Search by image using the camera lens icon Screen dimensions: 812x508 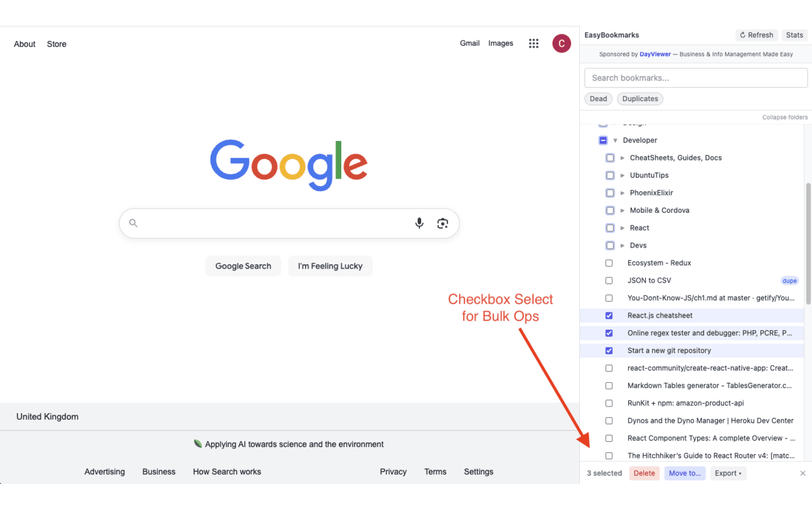tap(443, 223)
